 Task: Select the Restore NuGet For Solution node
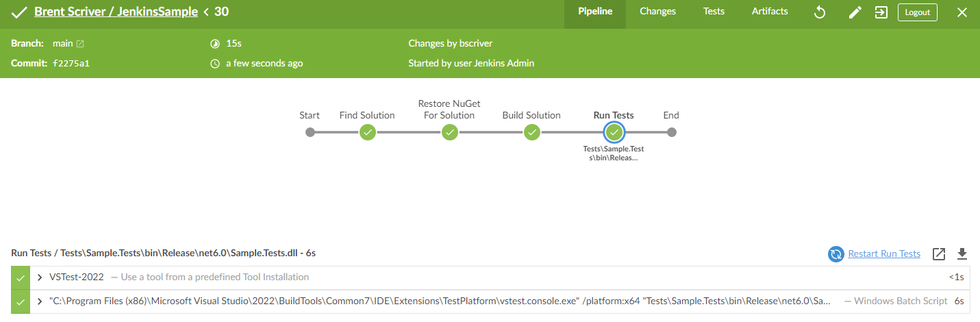[x=450, y=132]
